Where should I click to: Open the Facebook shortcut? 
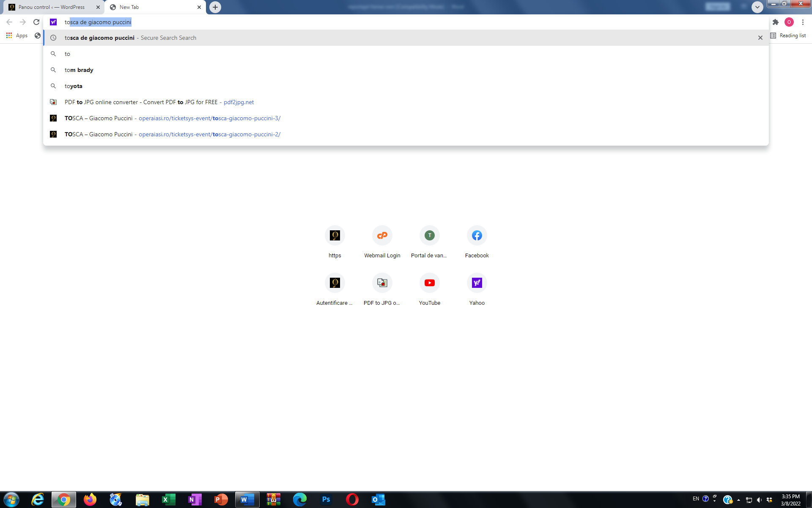[477, 242]
